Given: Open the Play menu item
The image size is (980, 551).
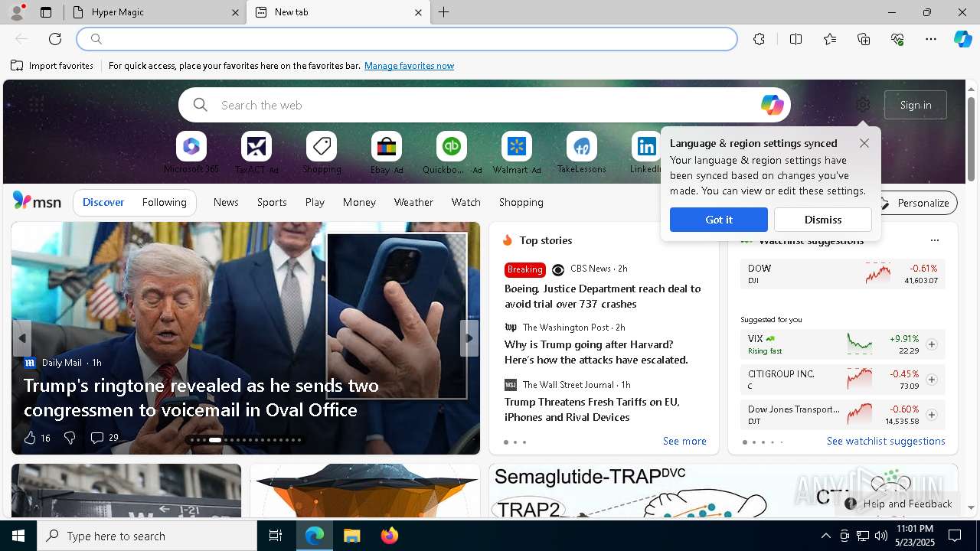Looking at the screenshot, I should (315, 203).
